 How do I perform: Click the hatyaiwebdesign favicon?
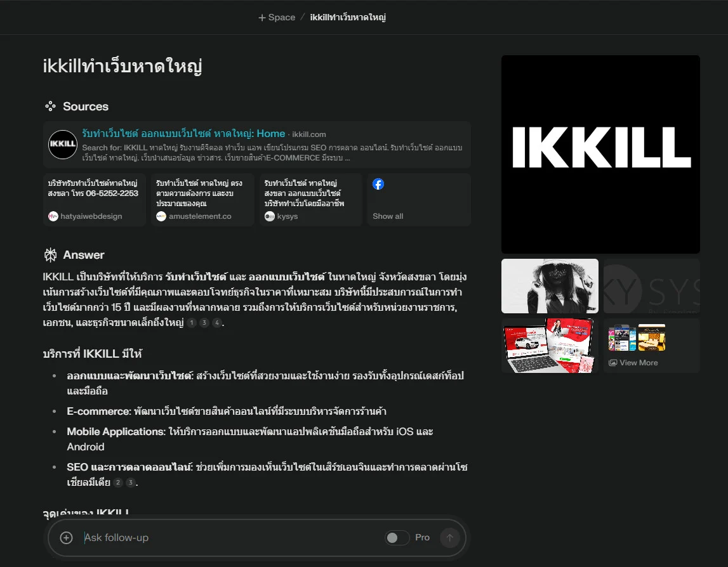point(53,216)
